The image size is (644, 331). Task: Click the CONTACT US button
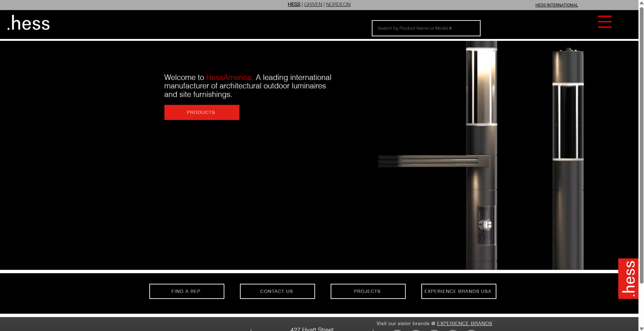277,291
